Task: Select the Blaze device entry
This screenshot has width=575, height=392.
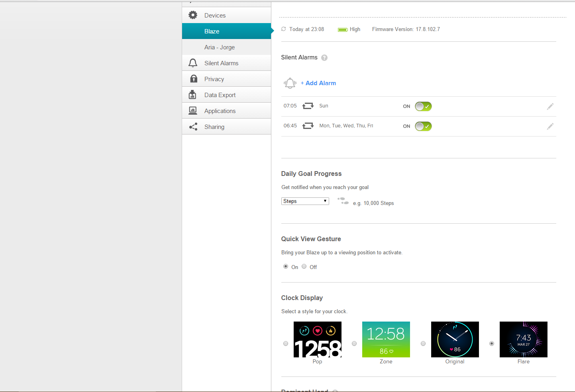Action: [226, 31]
